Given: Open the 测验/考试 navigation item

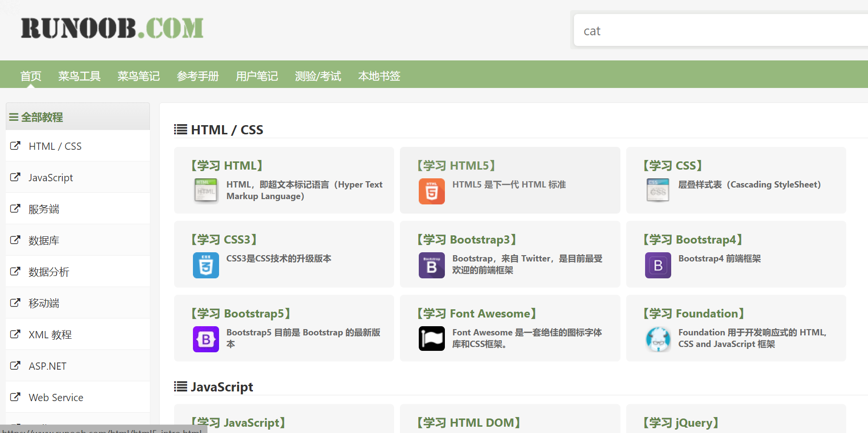Looking at the screenshot, I should pos(318,76).
